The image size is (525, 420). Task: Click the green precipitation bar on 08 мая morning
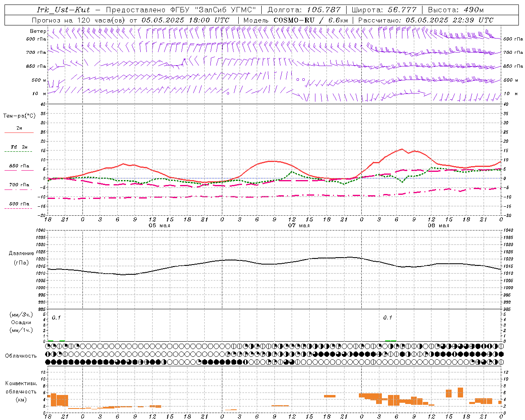[x=390, y=340]
